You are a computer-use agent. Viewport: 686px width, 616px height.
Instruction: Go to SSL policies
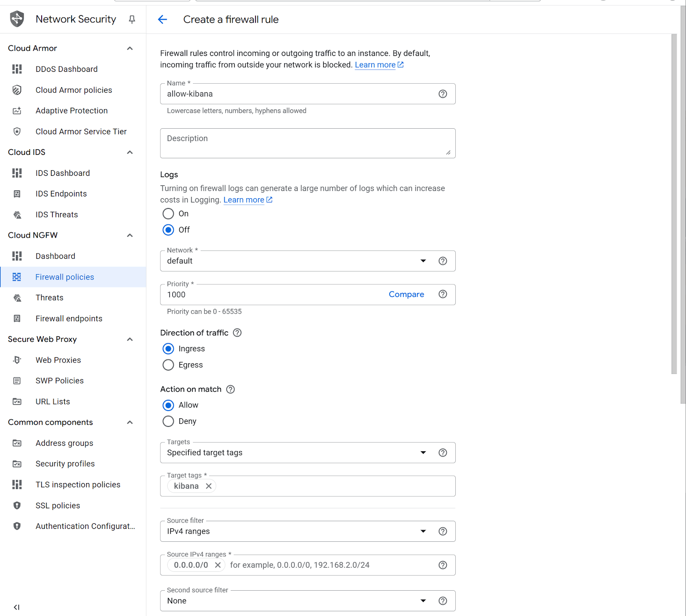58,505
